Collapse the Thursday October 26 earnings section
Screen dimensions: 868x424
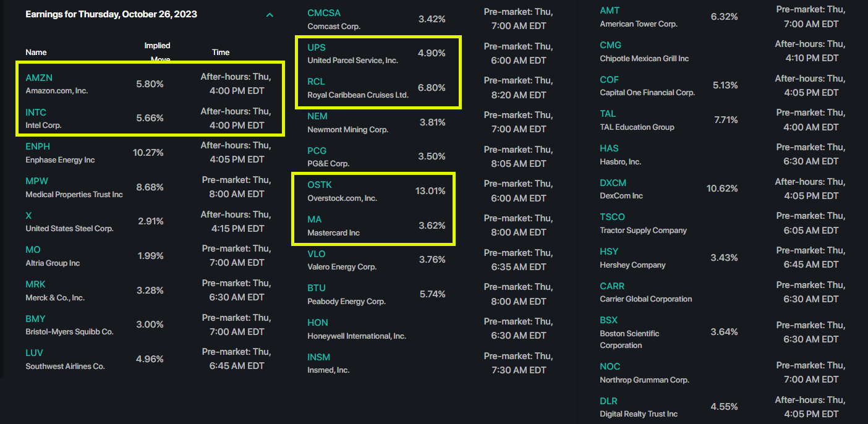coord(270,15)
